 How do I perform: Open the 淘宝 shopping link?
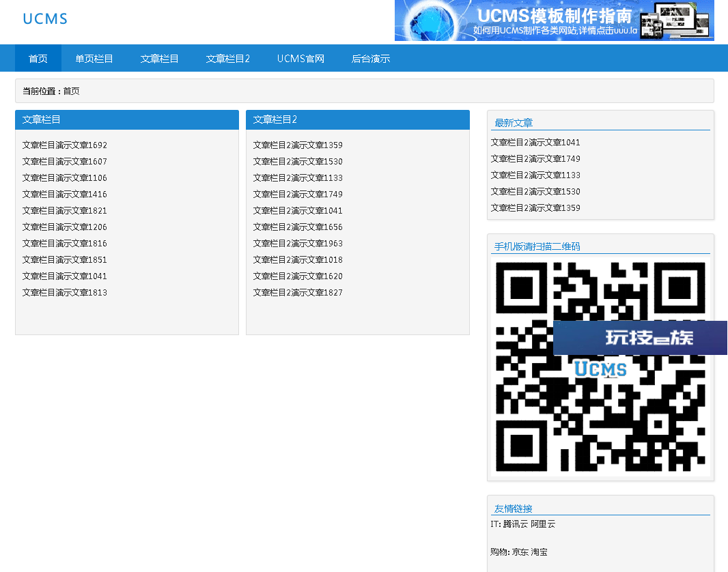coord(539,552)
